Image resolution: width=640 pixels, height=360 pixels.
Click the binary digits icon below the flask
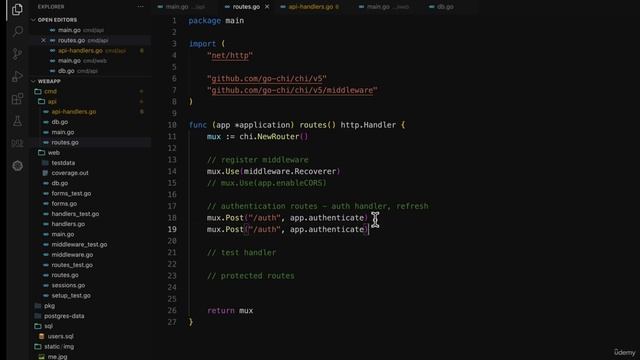click(17, 143)
